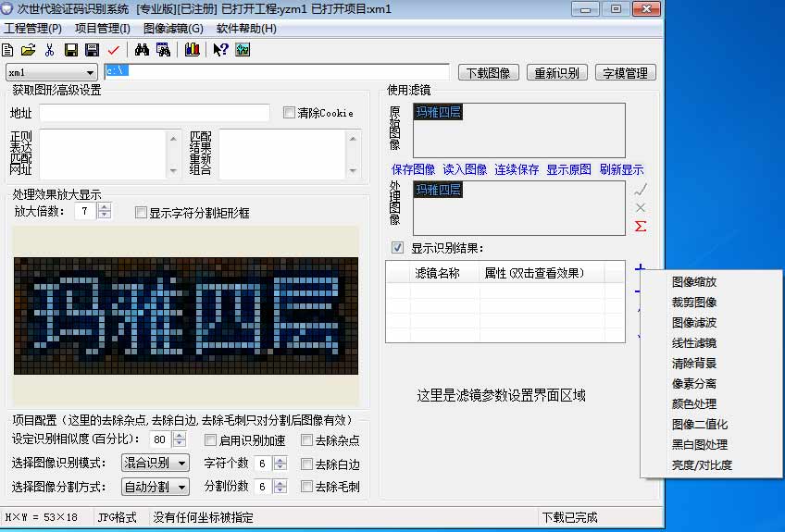Click the scissors Cut toolbar icon
The image size is (785, 532).
tap(50, 50)
